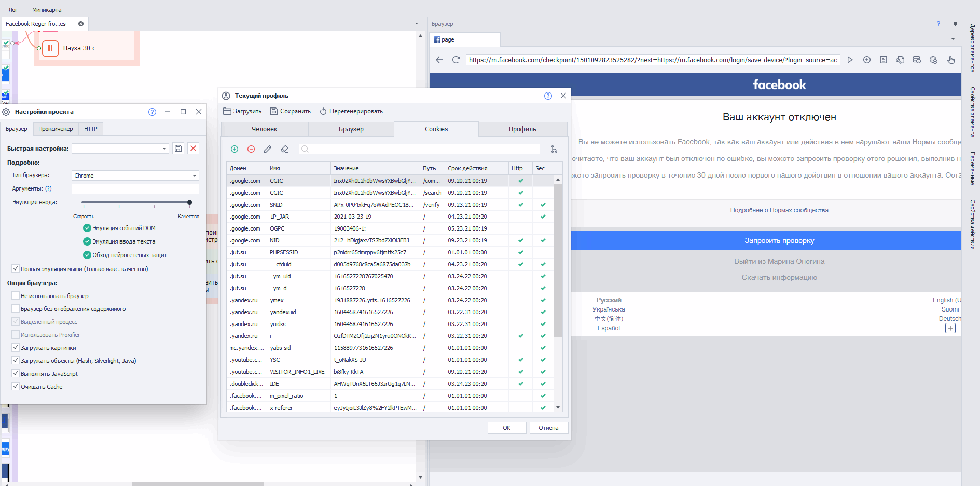Image resolution: width=980 pixels, height=486 pixels.
Task: Uncheck Выполнять JavaScript
Action: (x=16, y=374)
